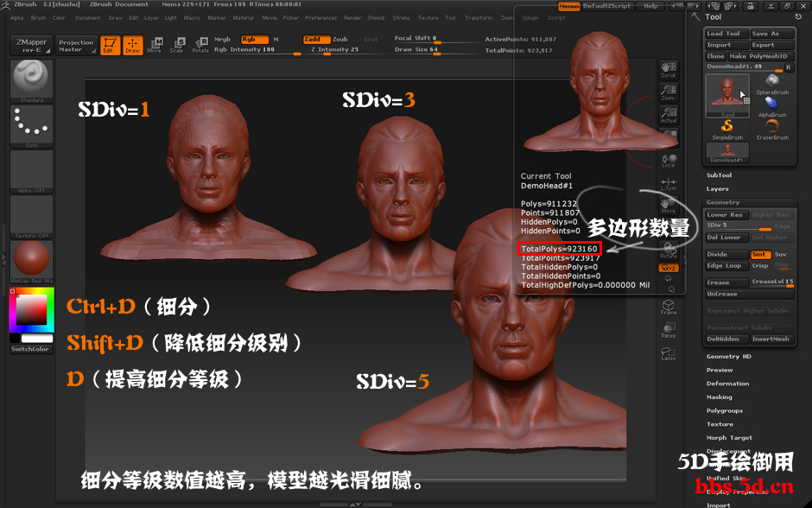Viewport: 812px width, 508px height.
Task: Expand the Preview section
Action: (720, 370)
